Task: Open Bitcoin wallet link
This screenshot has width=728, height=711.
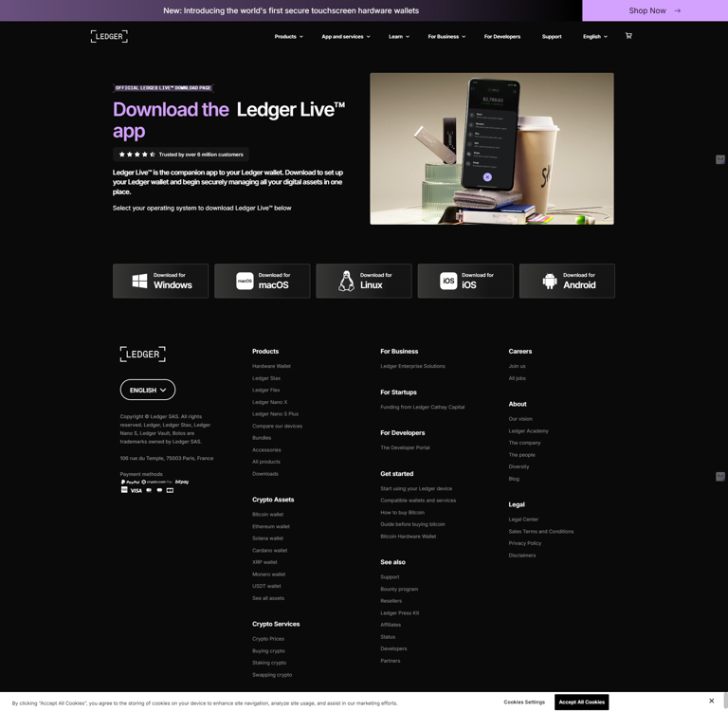Action: 267,514
